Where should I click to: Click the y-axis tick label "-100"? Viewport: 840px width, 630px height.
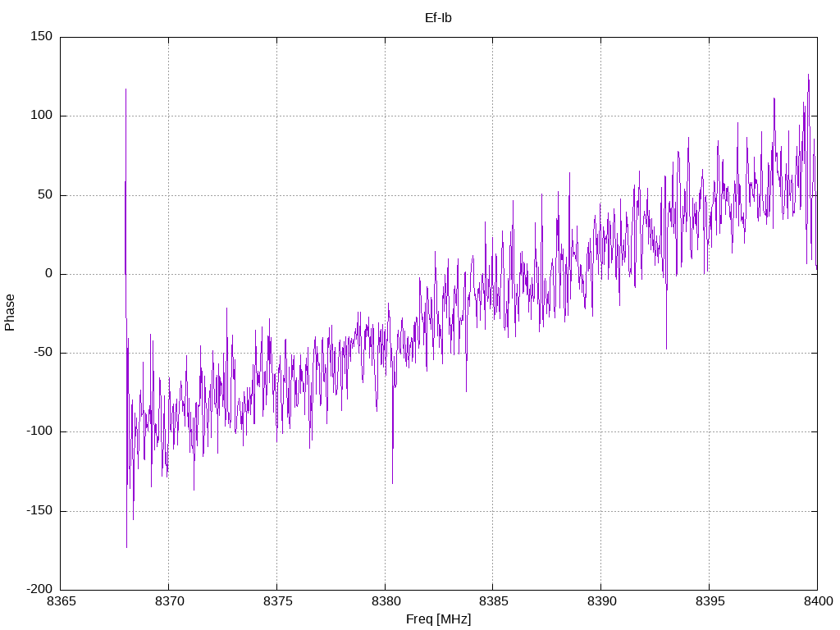39,431
